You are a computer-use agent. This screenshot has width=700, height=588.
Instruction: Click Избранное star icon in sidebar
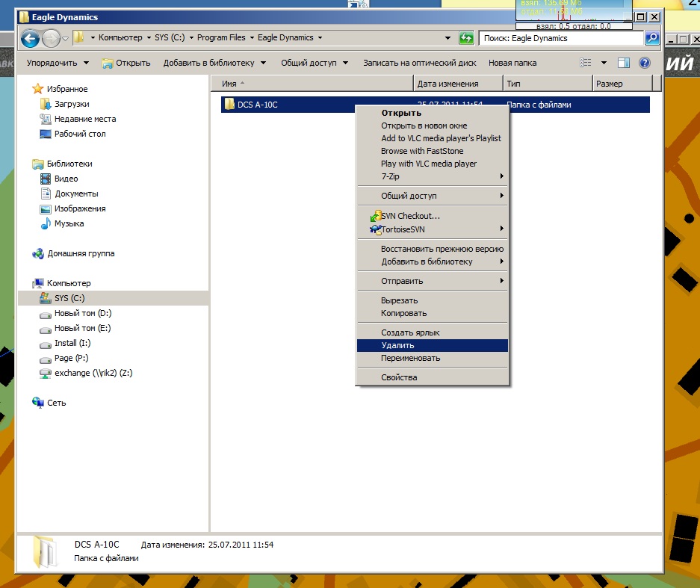(x=38, y=89)
